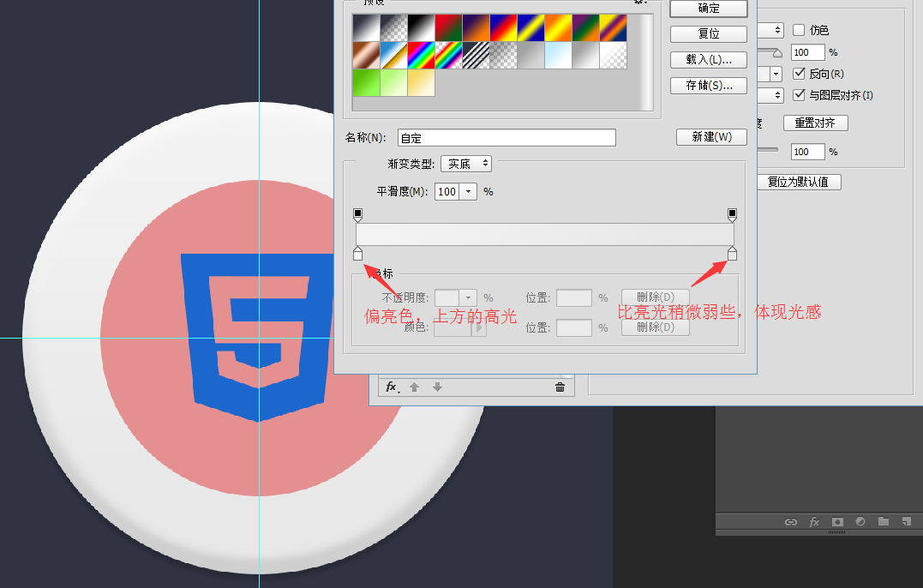The image size is (923, 588).
Task: Choose the blue-yellow-blue gradient preset
Action: click(x=531, y=27)
